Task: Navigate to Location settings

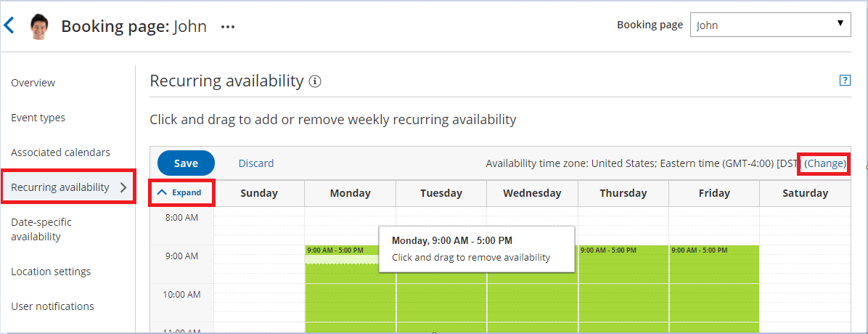Action: [51, 272]
